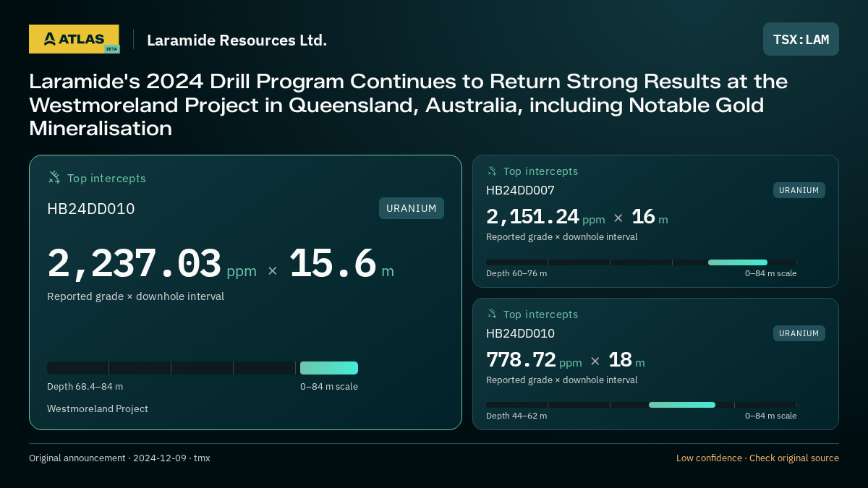Click the 'Top intercepts' heading in the 2,237.03 ppm card
The width and height of the screenshot is (868, 488).
[x=106, y=178]
